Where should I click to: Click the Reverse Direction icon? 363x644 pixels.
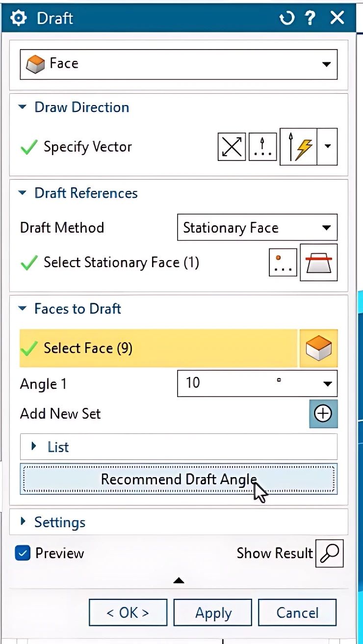[x=232, y=147]
